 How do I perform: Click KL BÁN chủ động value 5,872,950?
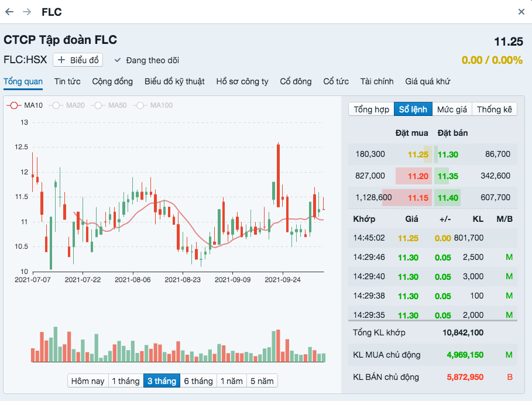pos(465,377)
